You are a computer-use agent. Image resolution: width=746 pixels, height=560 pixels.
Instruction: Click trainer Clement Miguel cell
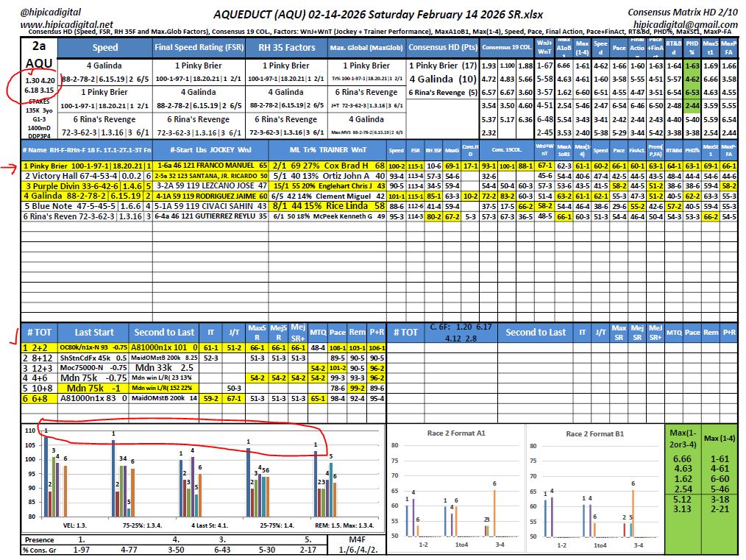pyautogui.click(x=328, y=196)
